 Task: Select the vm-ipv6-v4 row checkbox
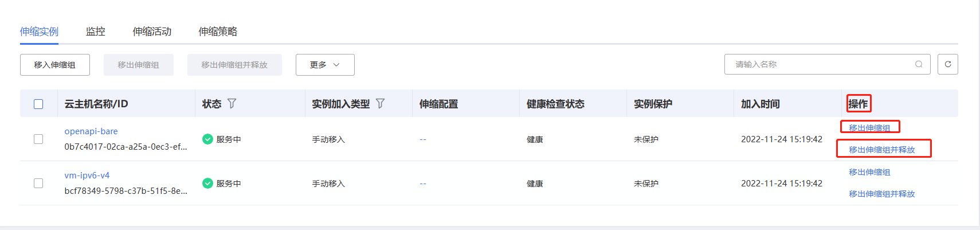tap(38, 183)
